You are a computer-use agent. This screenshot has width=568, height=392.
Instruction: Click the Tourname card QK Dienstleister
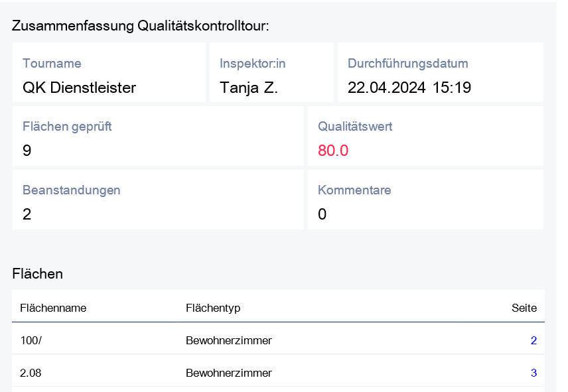109,73
